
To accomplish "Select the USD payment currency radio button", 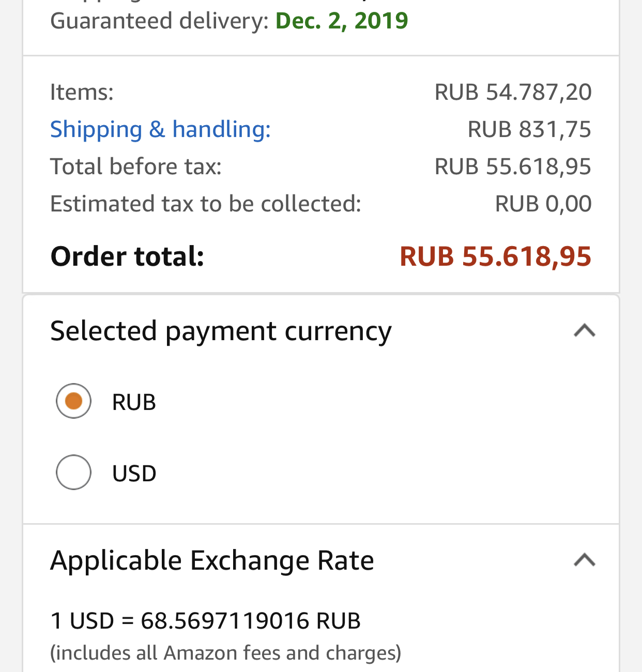I will pyautogui.click(x=73, y=472).
